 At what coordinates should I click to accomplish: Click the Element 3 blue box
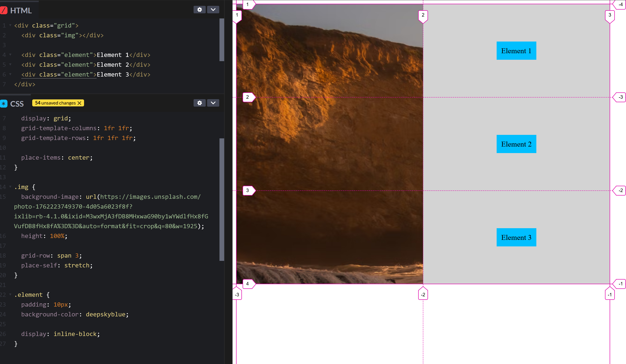(x=516, y=237)
